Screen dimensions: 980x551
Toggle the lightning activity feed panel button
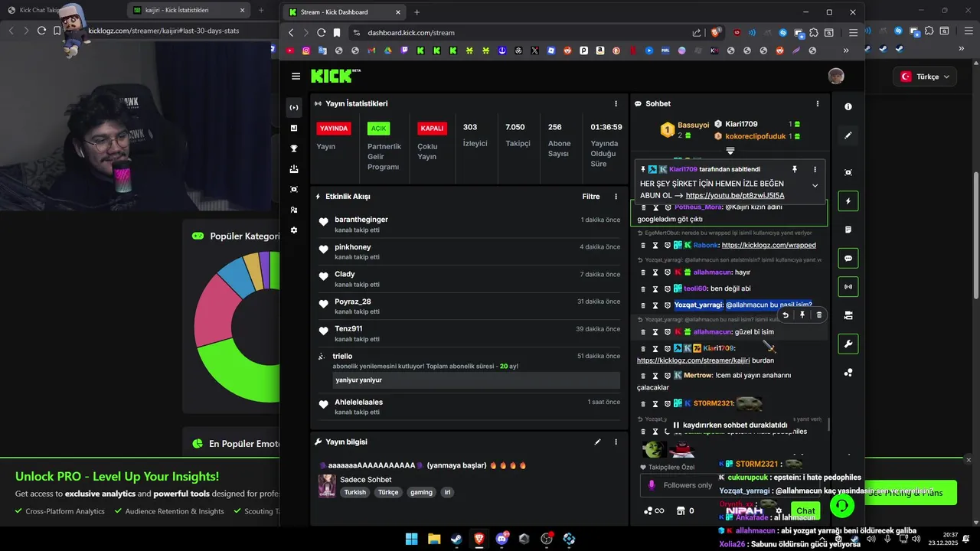click(848, 201)
